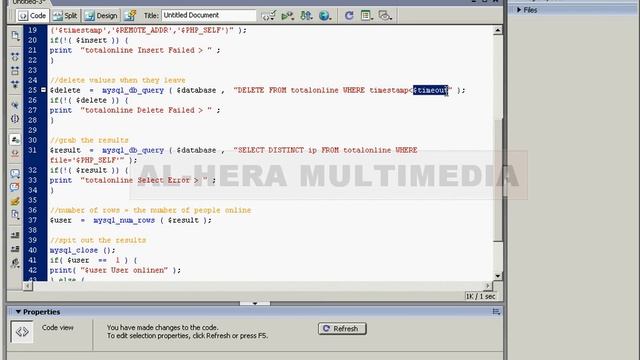Click 'mysql_close ();' on line 40
Image resolution: width=640 pixels, height=360 pixels.
[82, 250]
